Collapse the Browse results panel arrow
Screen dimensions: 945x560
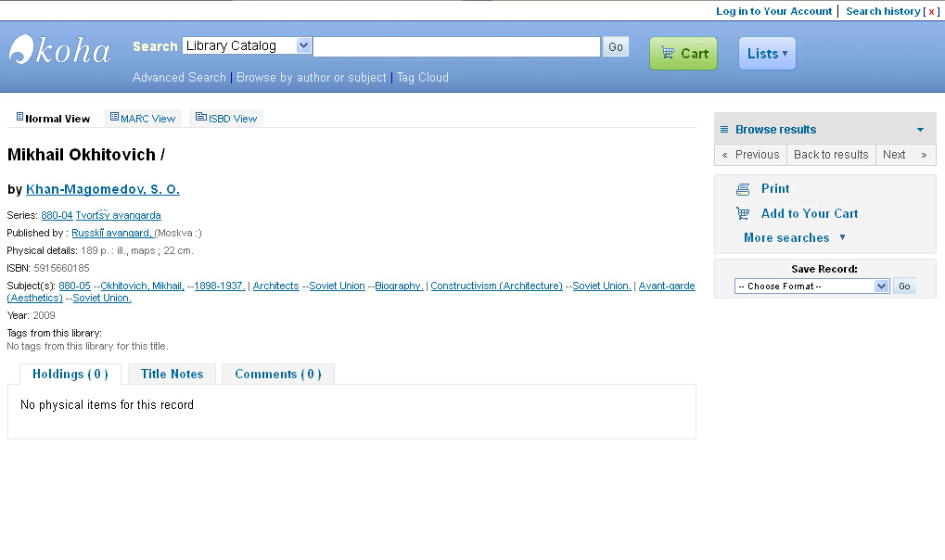click(x=920, y=130)
